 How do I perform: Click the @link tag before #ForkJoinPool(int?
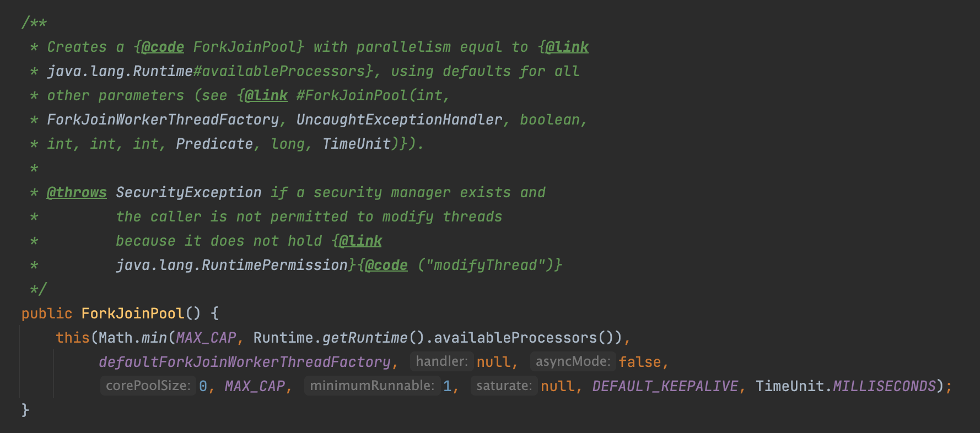pyautogui.click(x=266, y=95)
